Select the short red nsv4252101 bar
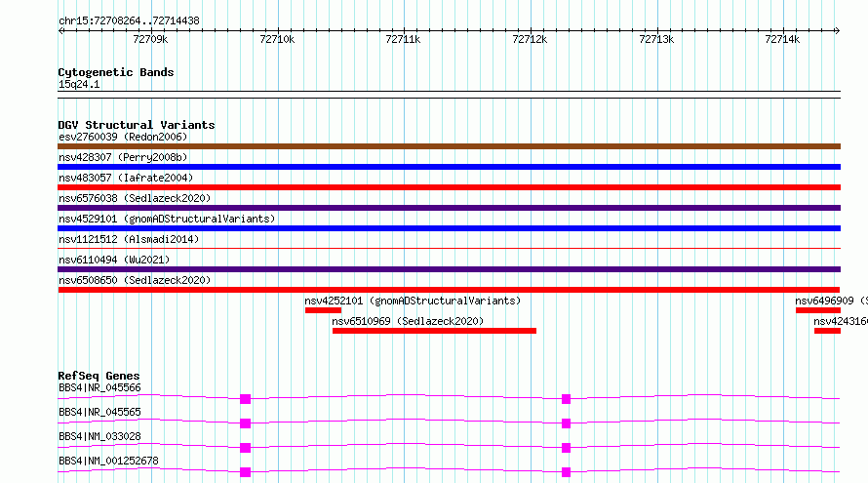Screen dimensions: 868x483 pyautogui.click(x=323, y=310)
